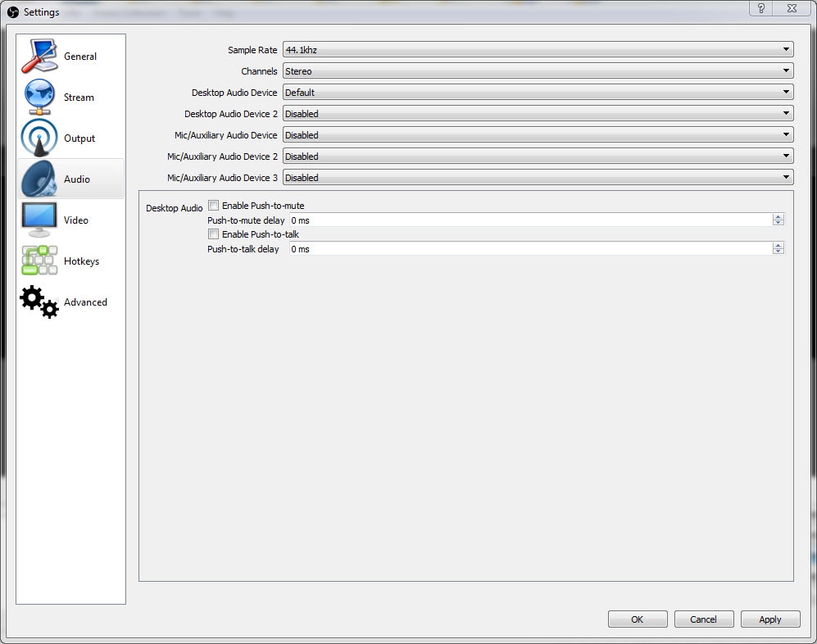Open the Hotkeys settings page
This screenshot has height=644, width=817.
pos(70,261)
